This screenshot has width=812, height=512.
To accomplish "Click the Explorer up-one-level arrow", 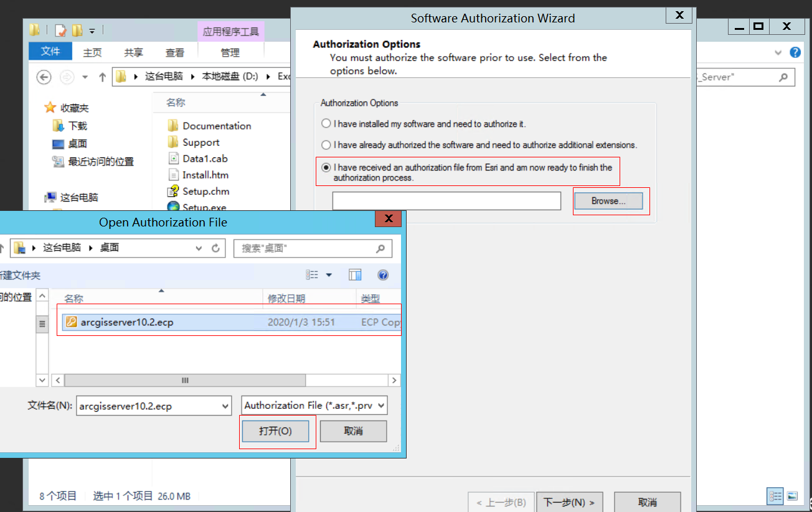I will (x=103, y=77).
